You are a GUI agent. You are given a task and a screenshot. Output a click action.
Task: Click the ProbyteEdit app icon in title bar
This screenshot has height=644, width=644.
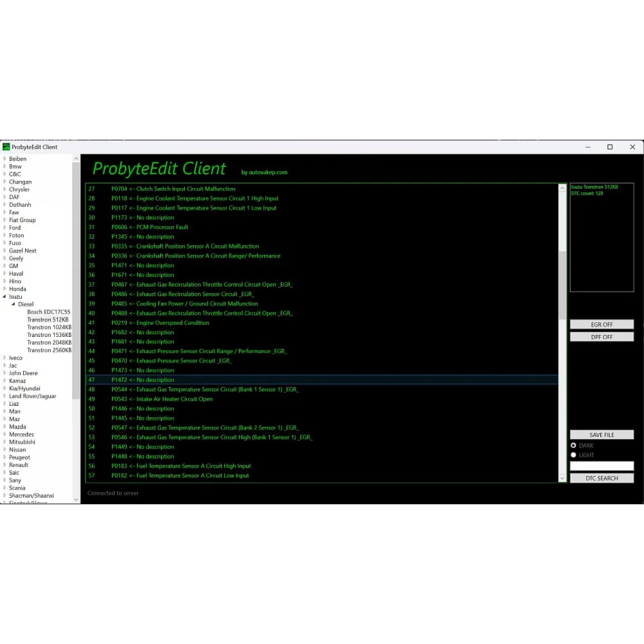(6, 147)
